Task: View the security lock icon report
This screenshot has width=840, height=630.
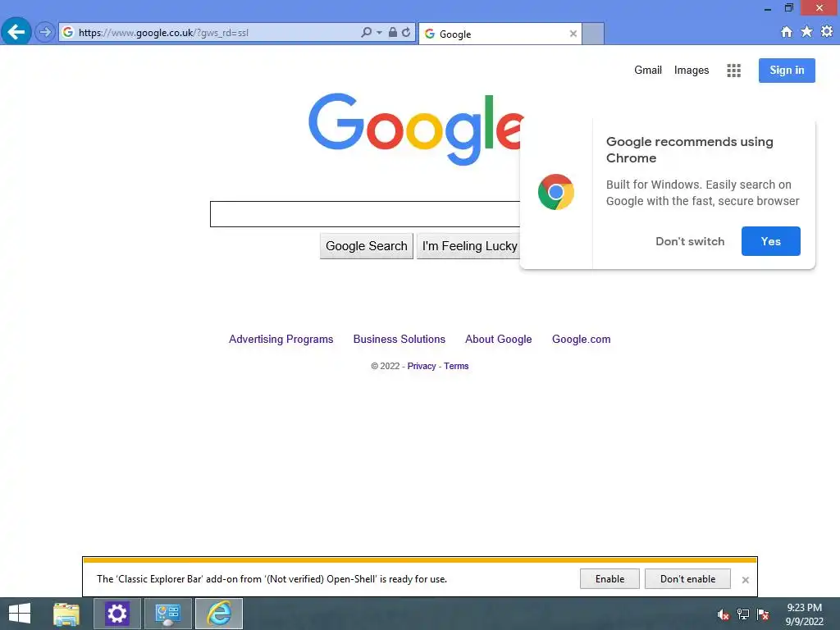Action: pos(393,32)
